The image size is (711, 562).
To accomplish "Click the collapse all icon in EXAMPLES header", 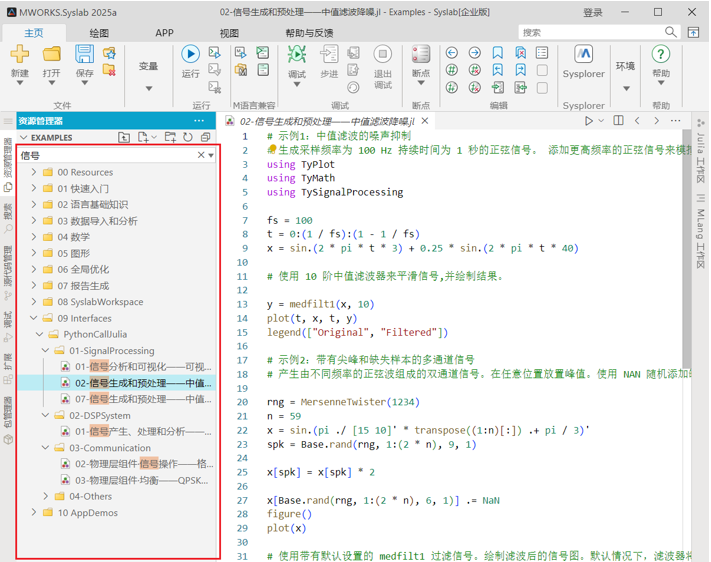I will pos(205,137).
